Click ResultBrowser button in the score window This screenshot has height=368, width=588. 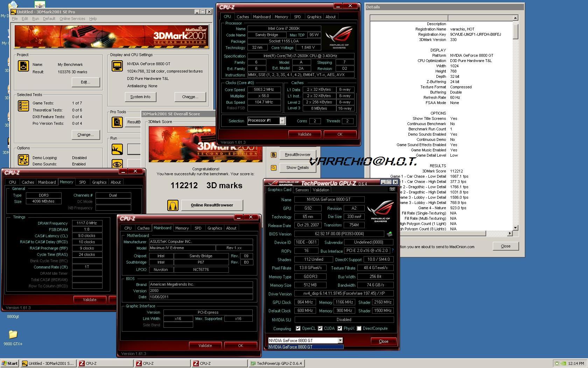(297, 155)
